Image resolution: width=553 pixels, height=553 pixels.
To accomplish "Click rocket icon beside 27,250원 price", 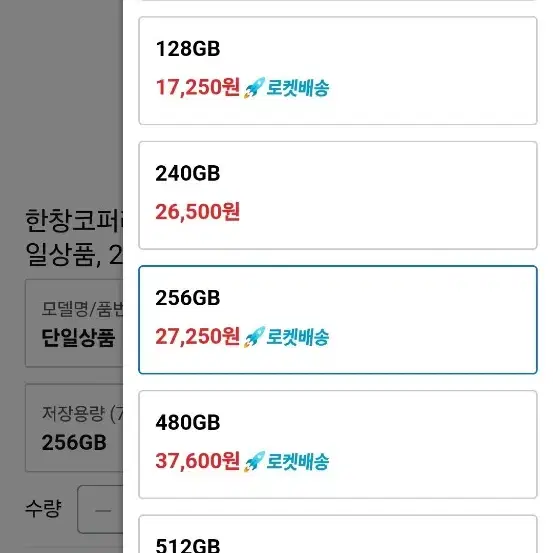I will tap(254, 337).
